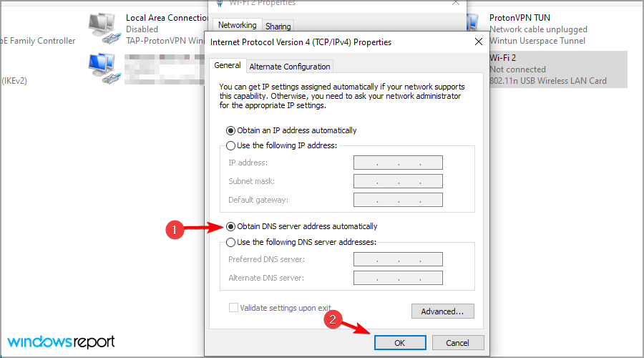This screenshot has height=358, width=644.
Task: Select the Wi-Fi 2 connection entry
Action: click(557, 69)
